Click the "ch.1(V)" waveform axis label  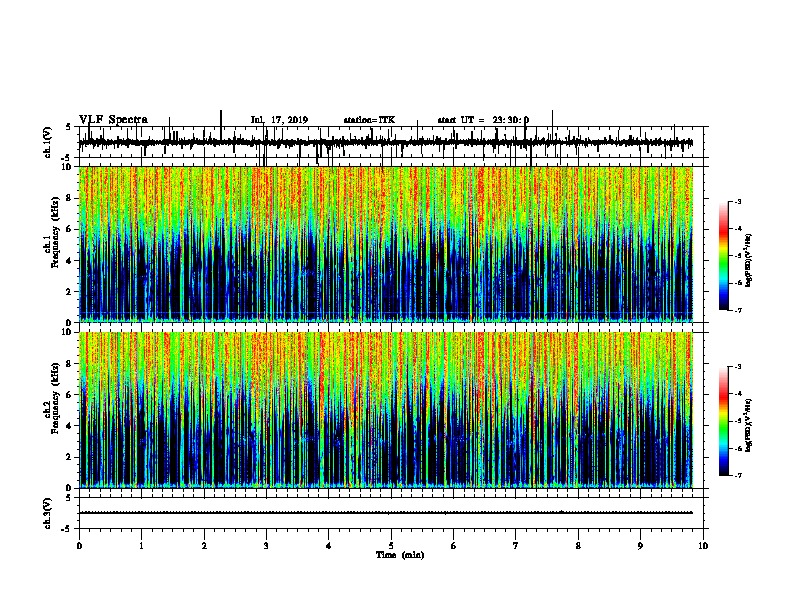(x=47, y=142)
